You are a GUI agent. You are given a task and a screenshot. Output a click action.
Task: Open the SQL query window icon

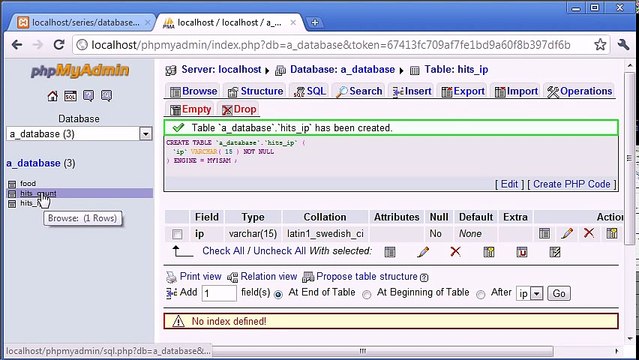[x=71, y=96]
